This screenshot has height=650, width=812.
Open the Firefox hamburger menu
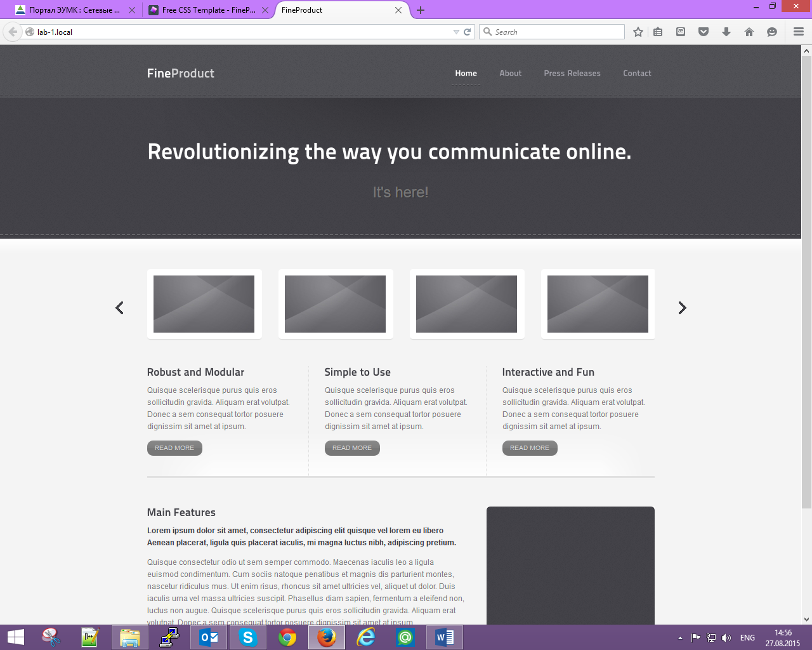799,32
